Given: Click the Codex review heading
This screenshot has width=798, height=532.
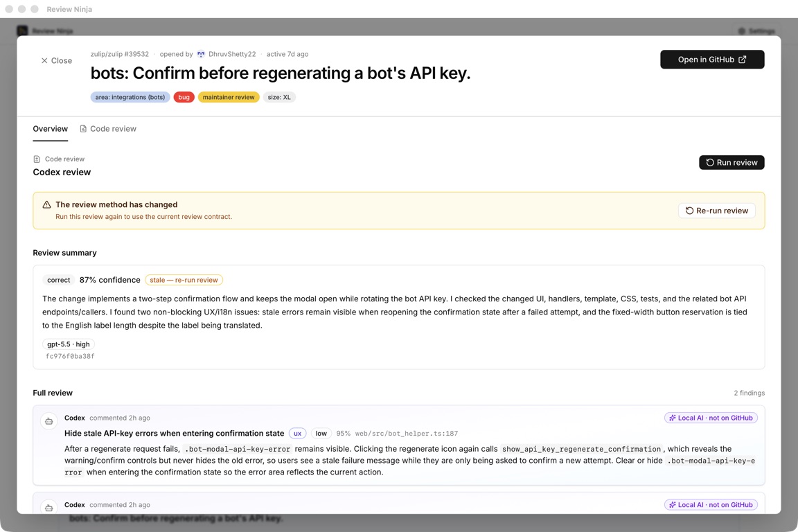Looking at the screenshot, I should [62, 172].
